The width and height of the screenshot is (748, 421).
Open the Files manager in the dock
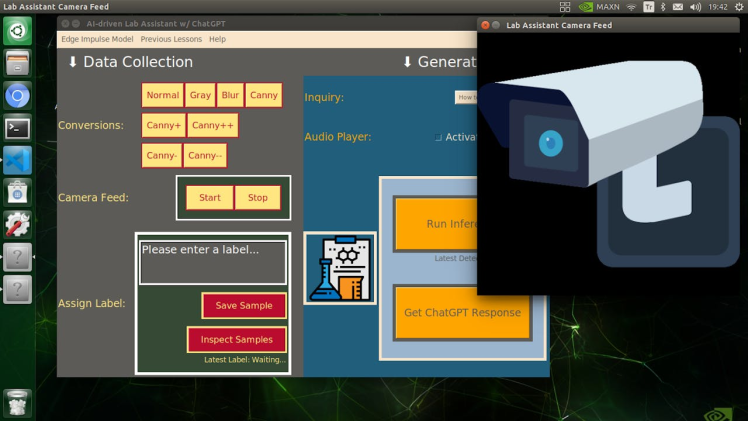[x=17, y=64]
